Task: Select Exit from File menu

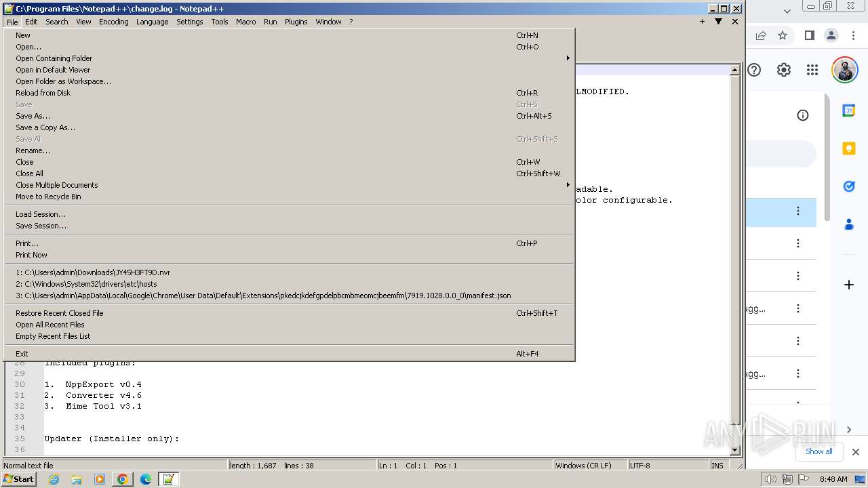Action: pyautogui.click(x=290, y=354)
